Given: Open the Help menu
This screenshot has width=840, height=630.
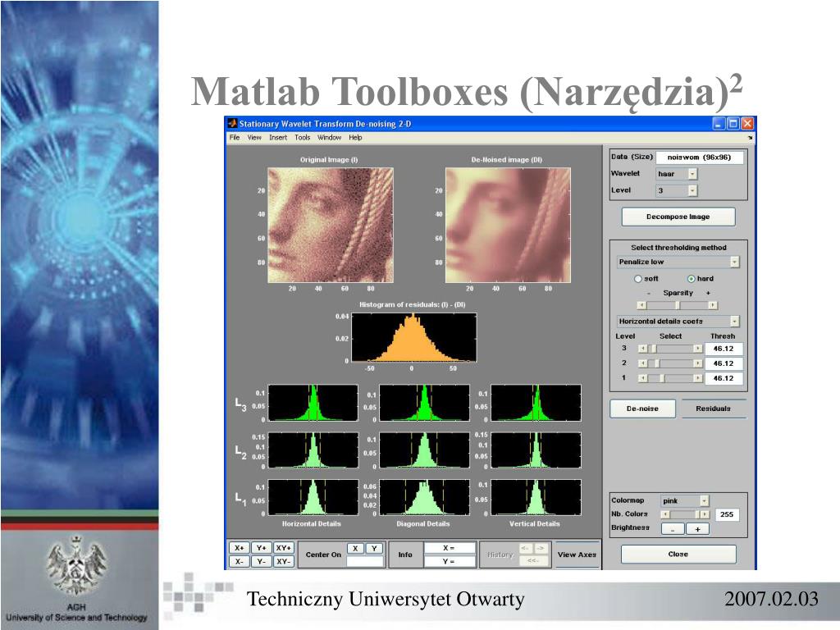Looking at the screenshot, I should (356, 138).
